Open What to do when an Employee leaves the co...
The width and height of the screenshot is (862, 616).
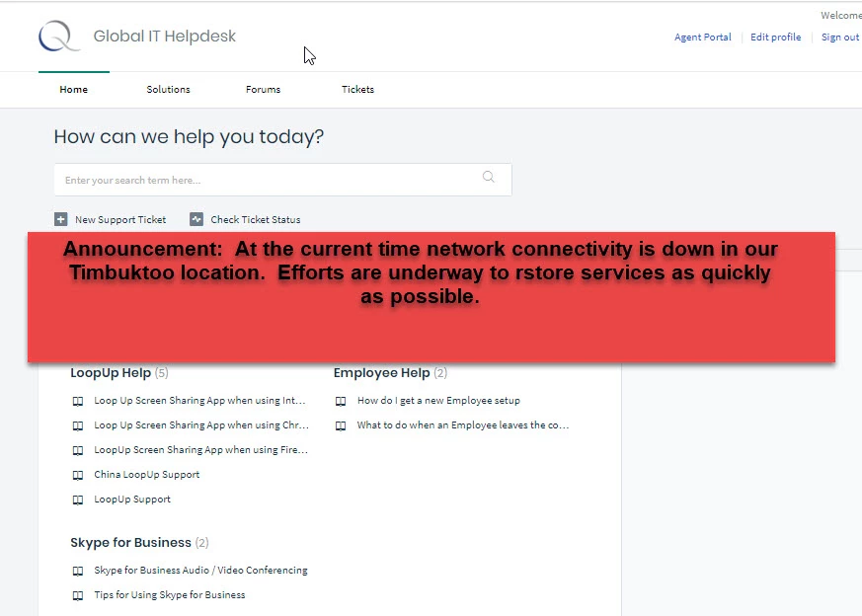[x=463, y=425]
